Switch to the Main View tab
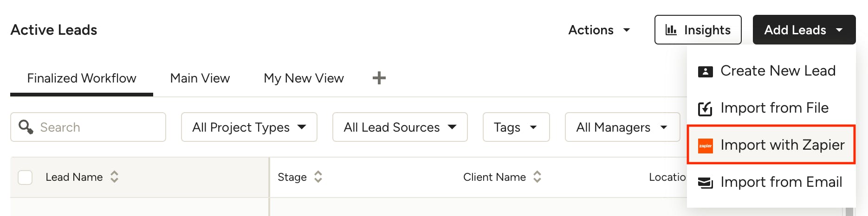The width and height of the screenshot is (868, 216). click(x=200, y=78)
